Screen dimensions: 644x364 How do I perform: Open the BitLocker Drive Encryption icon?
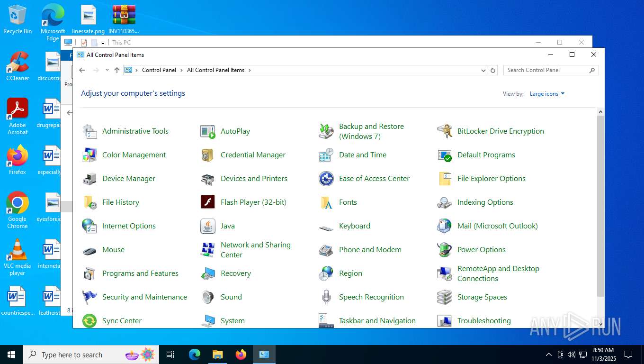tap(445, 131)
